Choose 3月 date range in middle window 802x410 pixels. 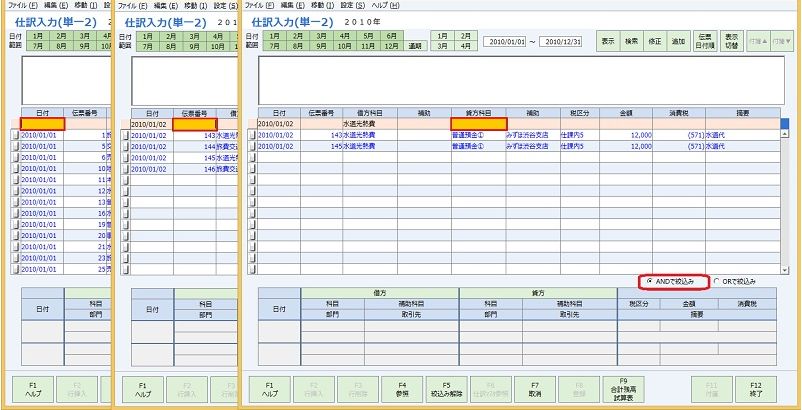coord(194,36)
